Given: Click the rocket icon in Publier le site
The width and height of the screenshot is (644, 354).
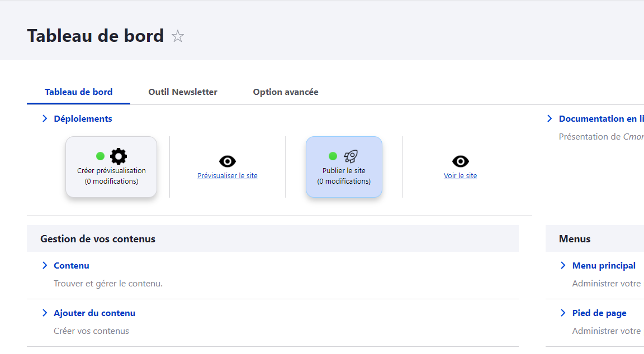Looking at the screenshot, I should coord(351,156).
